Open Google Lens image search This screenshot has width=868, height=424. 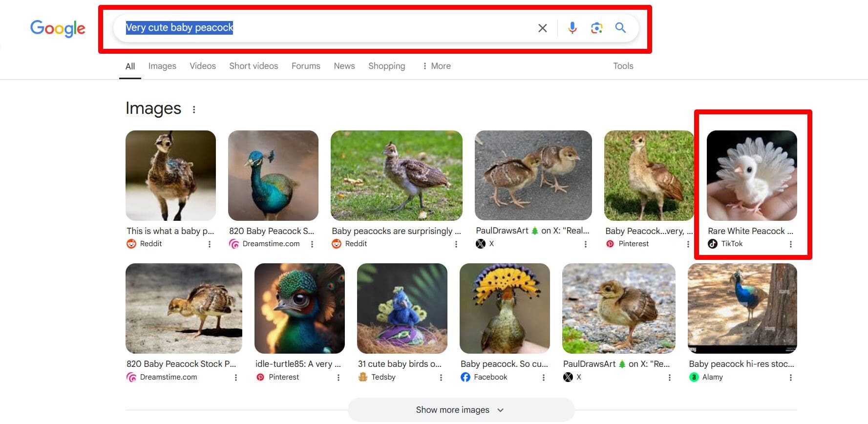pos(596,28)
